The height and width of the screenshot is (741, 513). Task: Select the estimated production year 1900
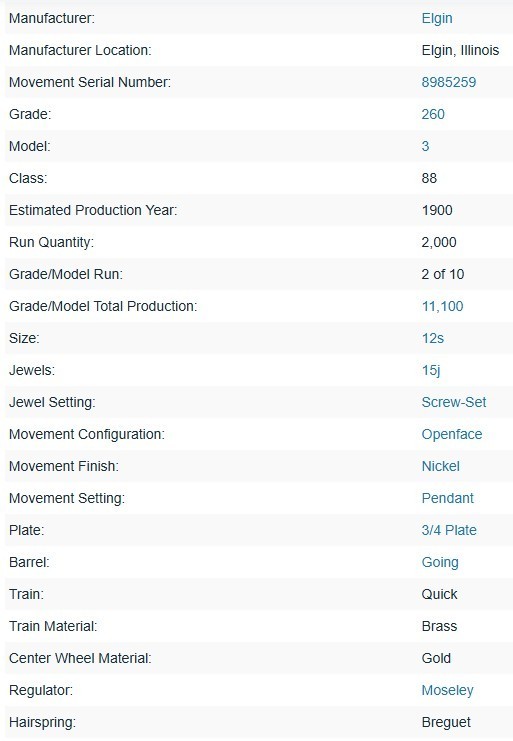437,210
